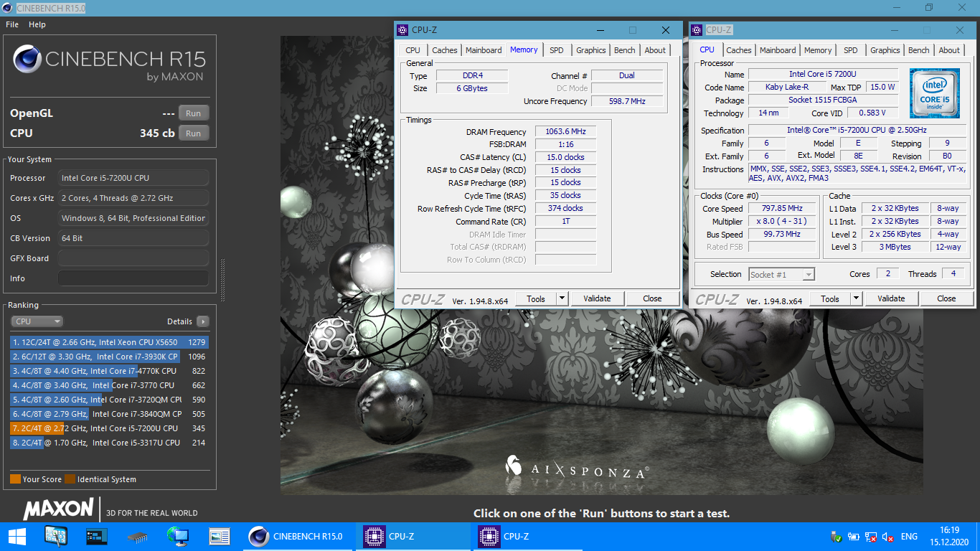
Task: Expand the Tools arrow in the CPU-Z Memory window
Action: tap(562, 299)
